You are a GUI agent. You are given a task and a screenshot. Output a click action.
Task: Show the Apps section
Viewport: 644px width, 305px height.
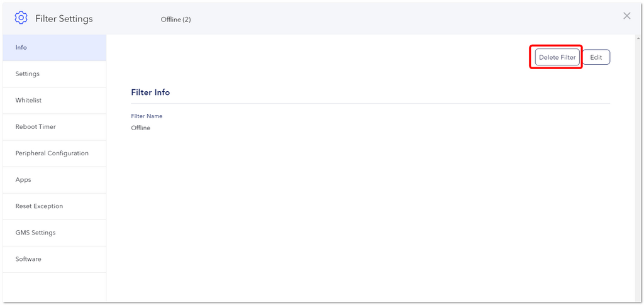click(x=54, y=180)
